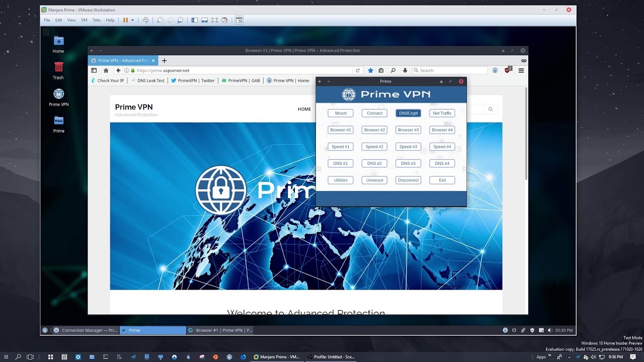This screenshot has width=644, height=362.
Task: Click the bookmark star icon
Action: (x=370, y=70)
